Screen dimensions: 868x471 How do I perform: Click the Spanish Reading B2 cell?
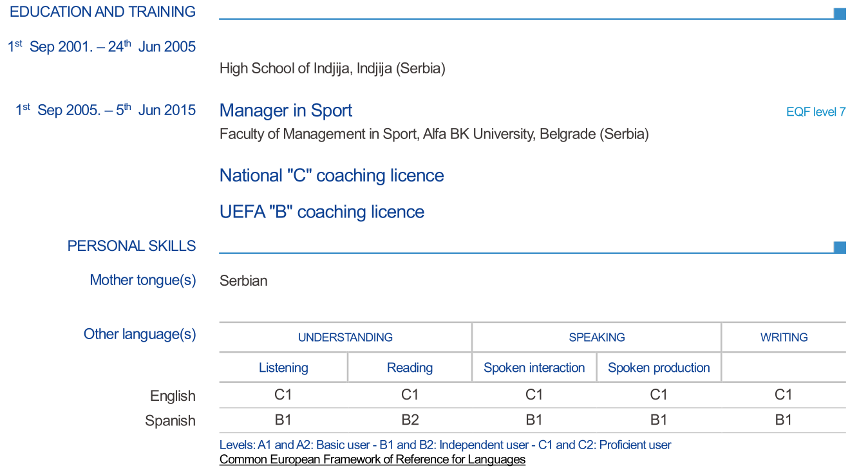(410, 420)
